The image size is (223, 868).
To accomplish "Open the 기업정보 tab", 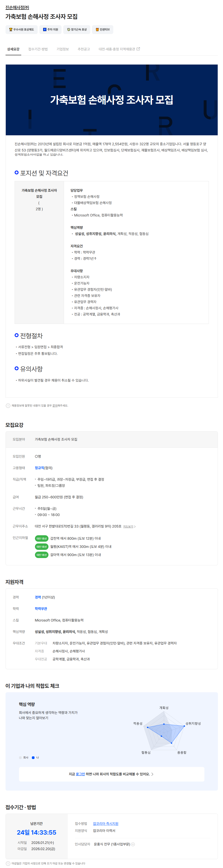I will [x=63, y=49].
